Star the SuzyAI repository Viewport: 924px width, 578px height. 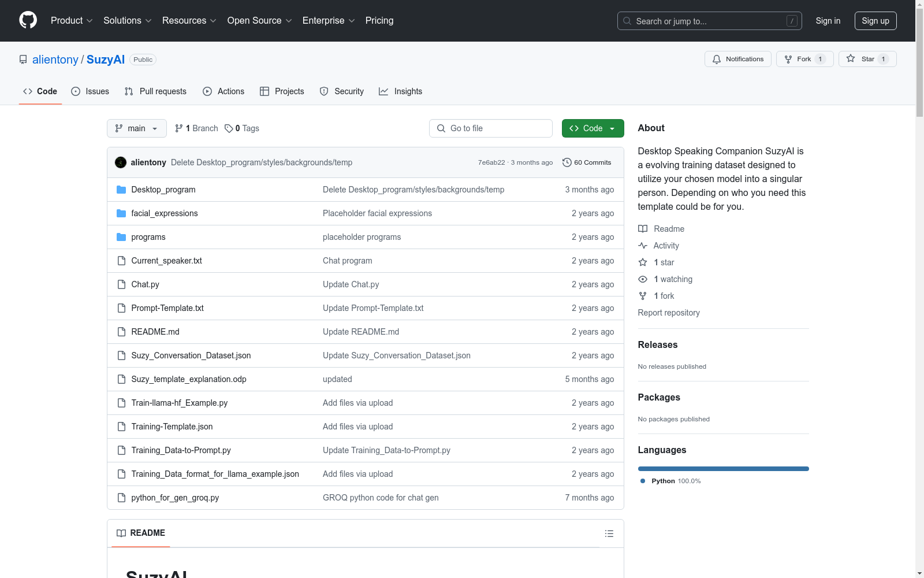click(867, 59)
